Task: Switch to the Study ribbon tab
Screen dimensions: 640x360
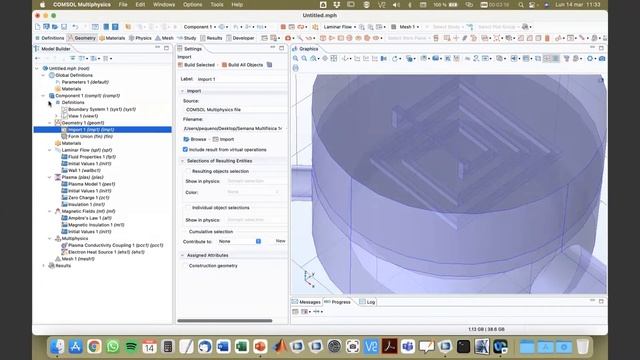Action: [187, 38]
